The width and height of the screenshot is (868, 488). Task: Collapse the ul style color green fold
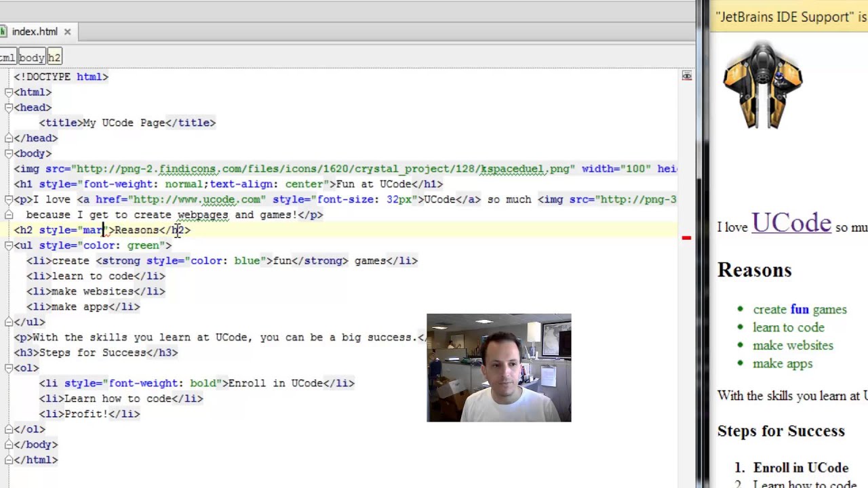pos(8,245)
